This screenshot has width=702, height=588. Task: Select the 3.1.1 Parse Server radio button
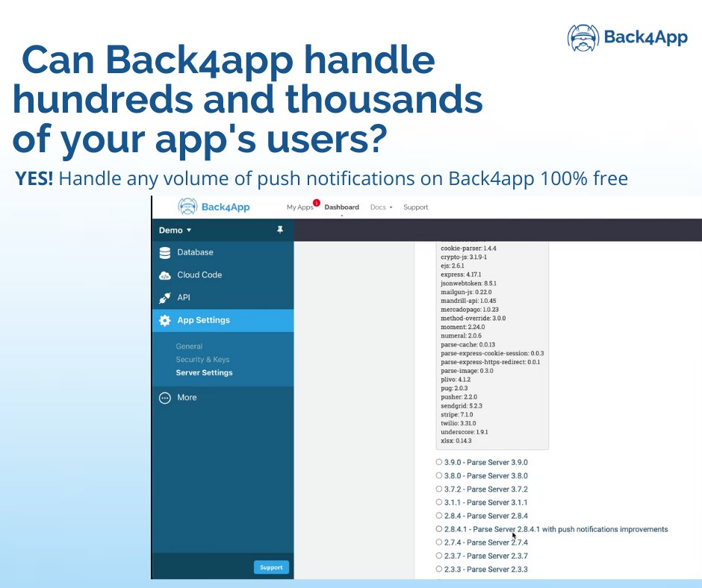[439, 502]
